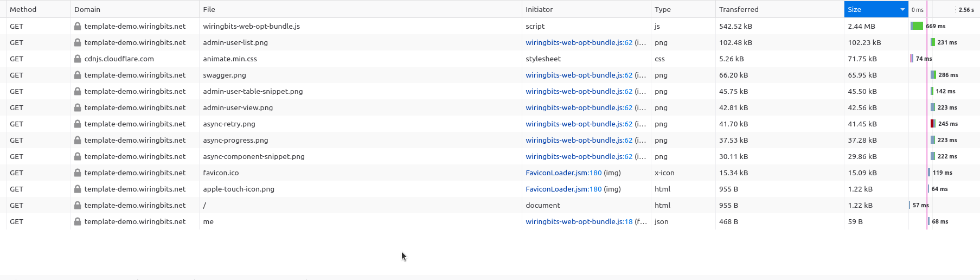Open initiator link for admin-user-list.png
Screen dimensions: 980x280
tap(579, 42)
